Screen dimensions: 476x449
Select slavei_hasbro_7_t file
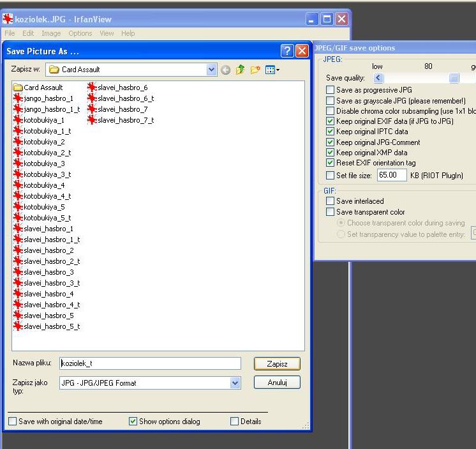tap(121, 120)
